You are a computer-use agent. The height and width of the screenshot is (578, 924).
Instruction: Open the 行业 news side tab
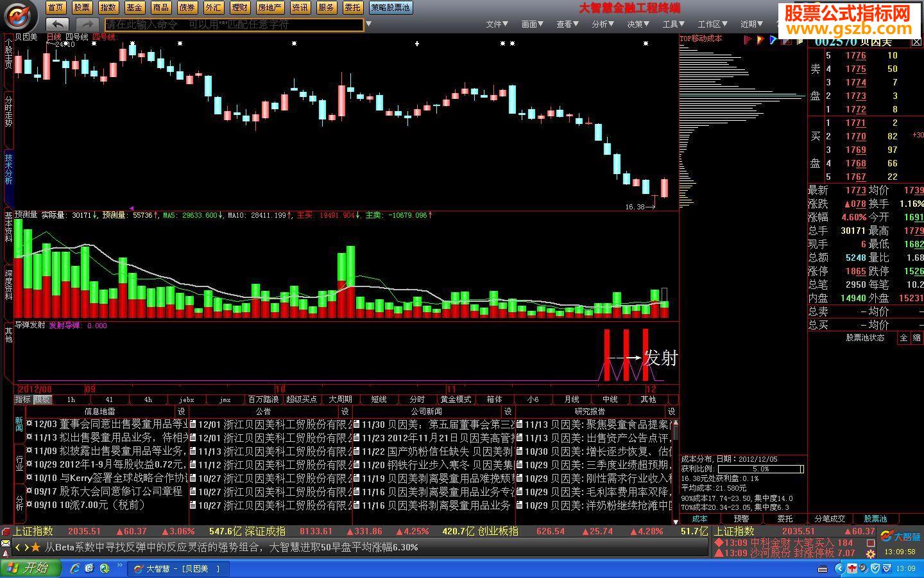(19, 462)
